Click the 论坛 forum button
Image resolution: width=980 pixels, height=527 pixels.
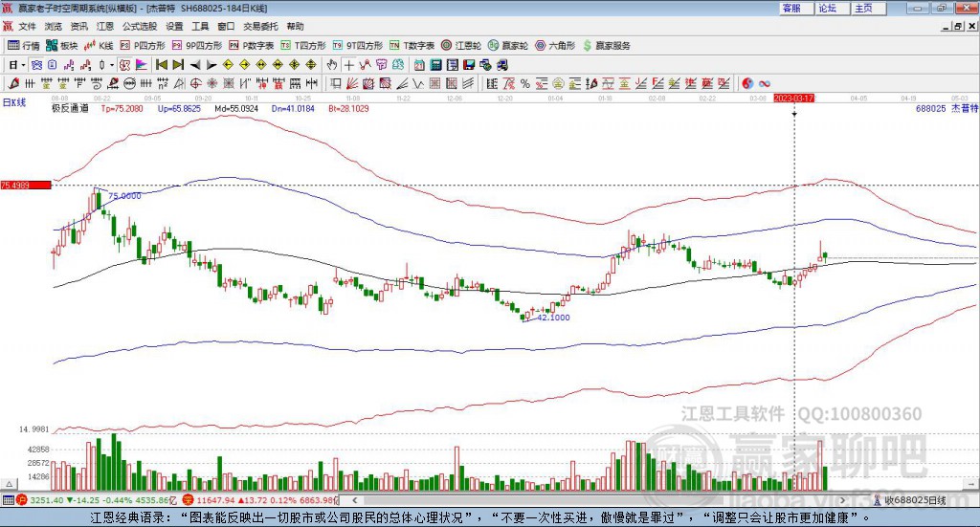click(x=832, y=8)
